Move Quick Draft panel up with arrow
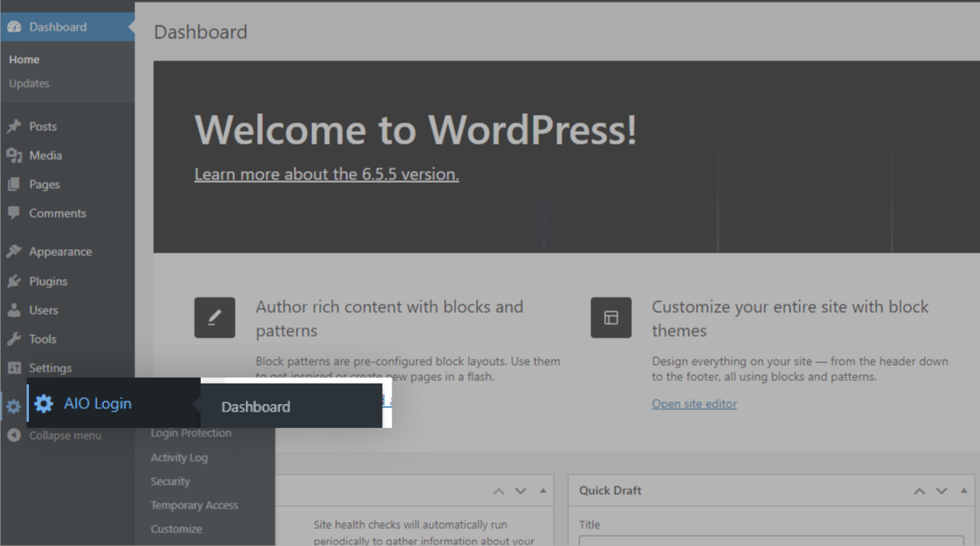 click(x=920, y=491)
